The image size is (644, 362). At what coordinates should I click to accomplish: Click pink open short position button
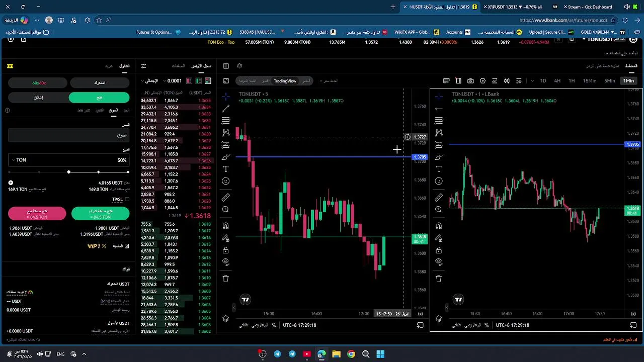pyautogui.click(x=37, y=214)
